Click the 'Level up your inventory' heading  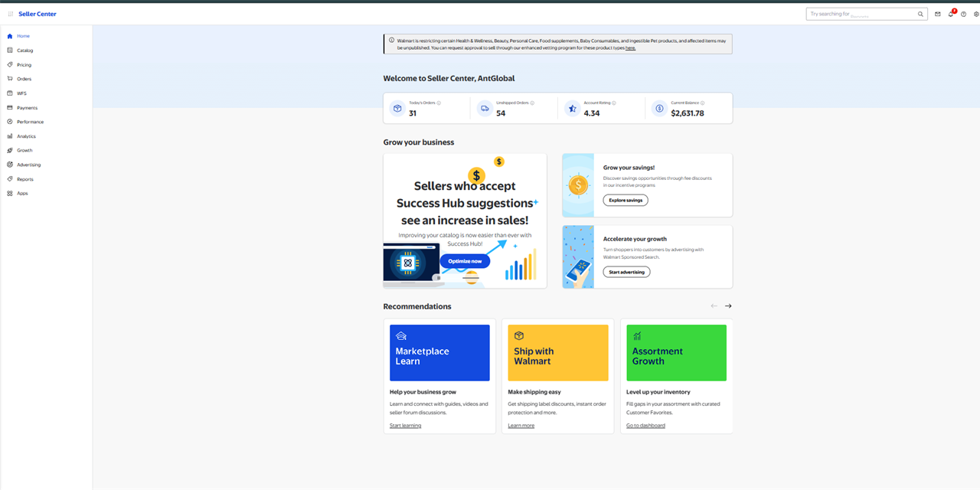pyautogui.click(x=658, y=392)
